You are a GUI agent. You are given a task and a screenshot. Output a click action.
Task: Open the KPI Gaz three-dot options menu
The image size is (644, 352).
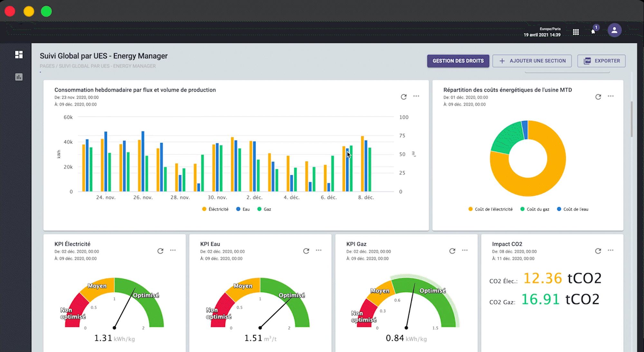point(465,250)
